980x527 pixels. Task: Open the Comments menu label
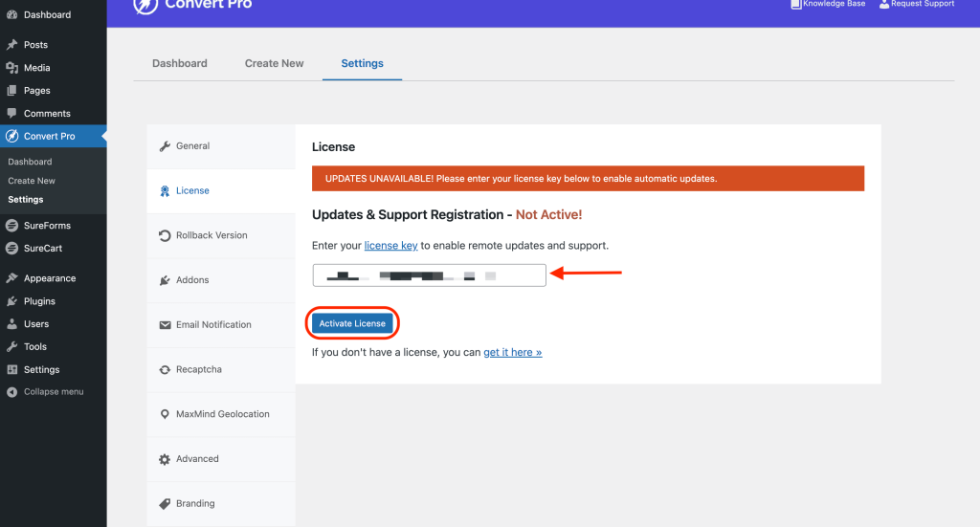click(47, 114)
